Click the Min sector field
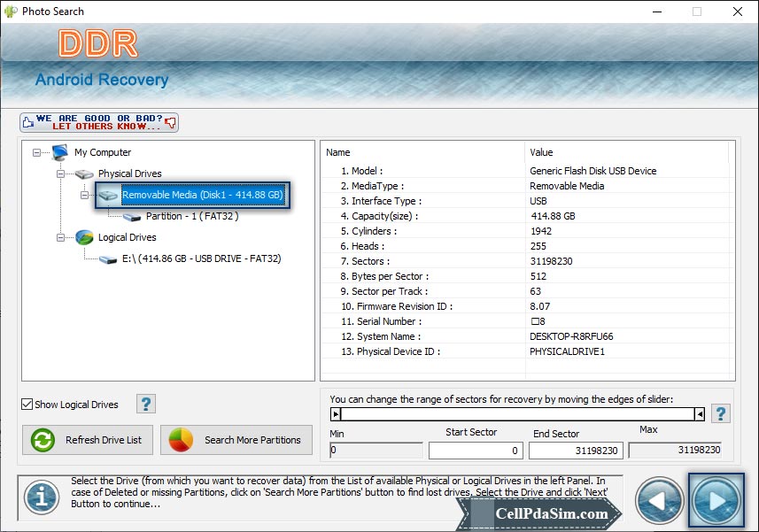The image size is (759, 532). [376, 451]
